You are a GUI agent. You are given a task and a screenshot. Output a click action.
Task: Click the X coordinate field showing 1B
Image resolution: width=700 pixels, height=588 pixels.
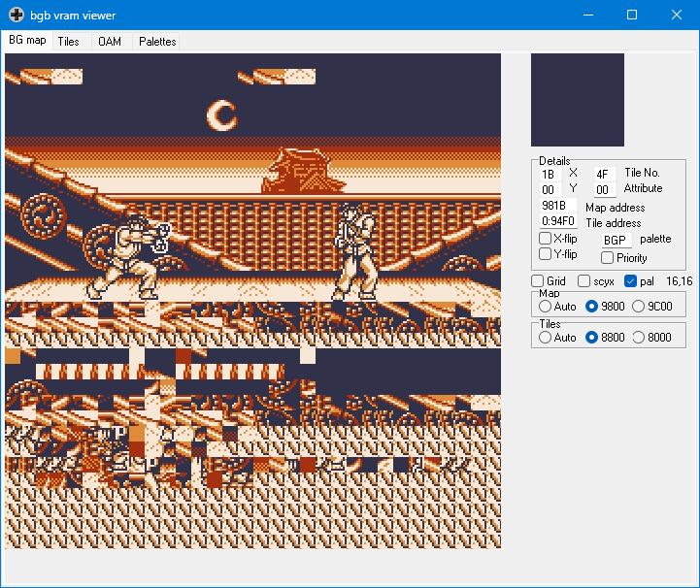pos(550,175)
